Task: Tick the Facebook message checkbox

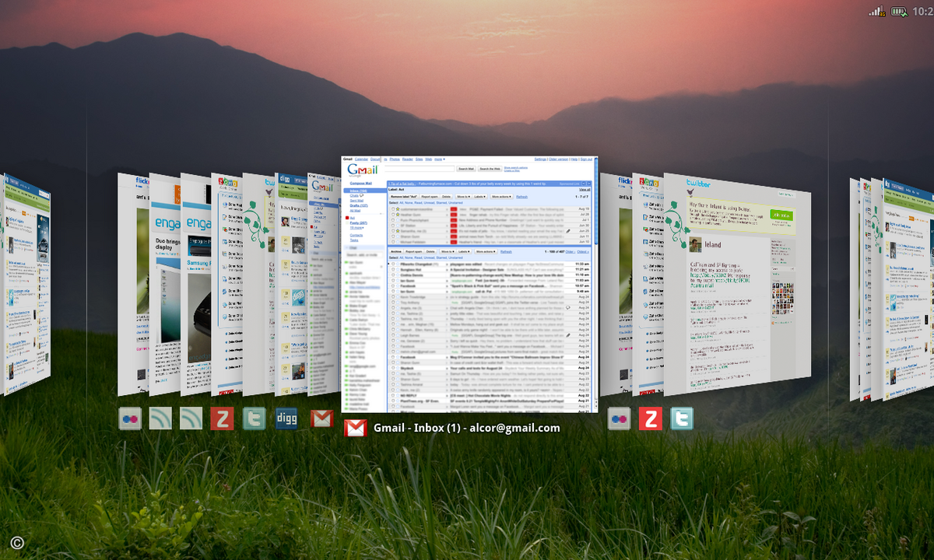Action: 393,285
